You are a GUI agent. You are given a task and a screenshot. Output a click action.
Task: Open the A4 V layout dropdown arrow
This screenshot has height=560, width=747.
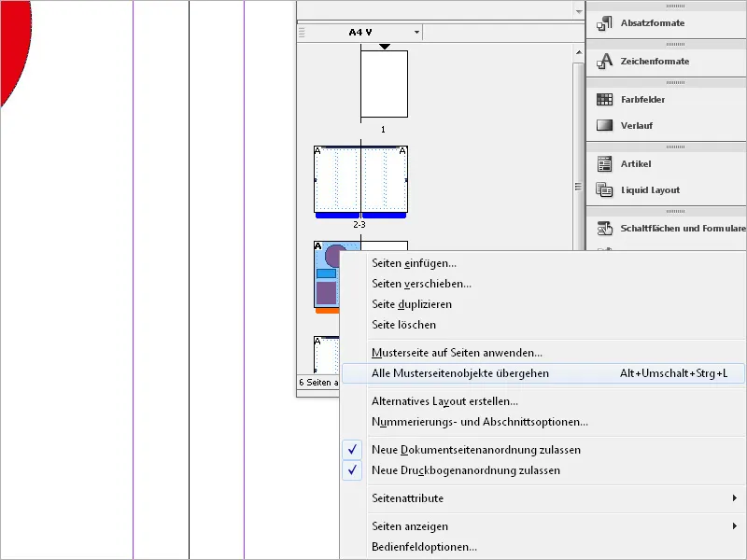coord(416,33)
